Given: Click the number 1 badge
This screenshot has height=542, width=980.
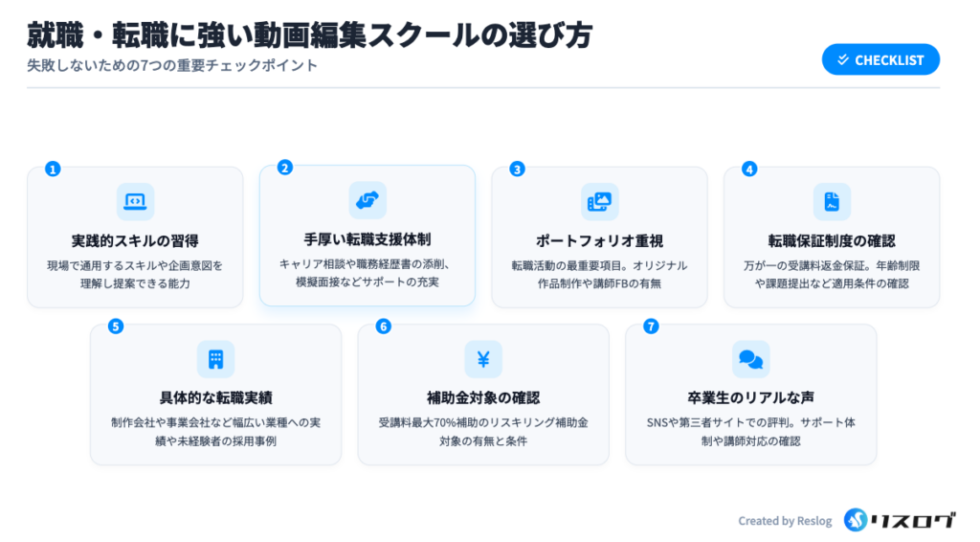Looking at the screenshot, I should [53, 169].
